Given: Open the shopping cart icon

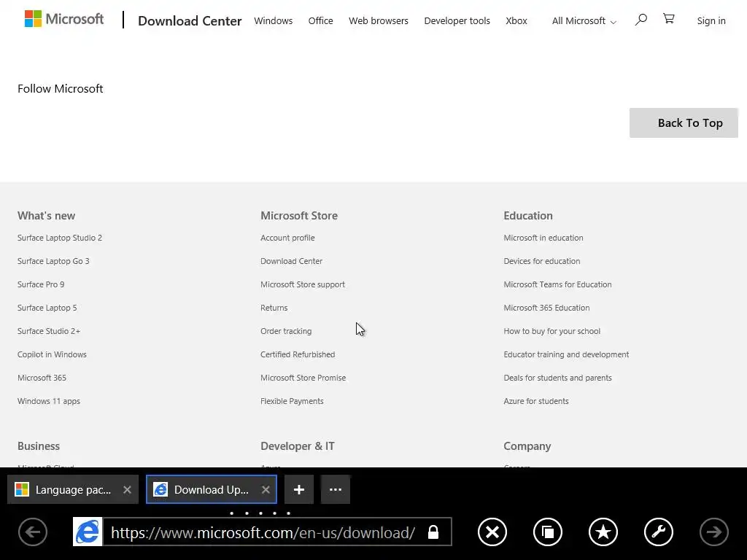Looking at the screenshot, I should tap(668, 18).
